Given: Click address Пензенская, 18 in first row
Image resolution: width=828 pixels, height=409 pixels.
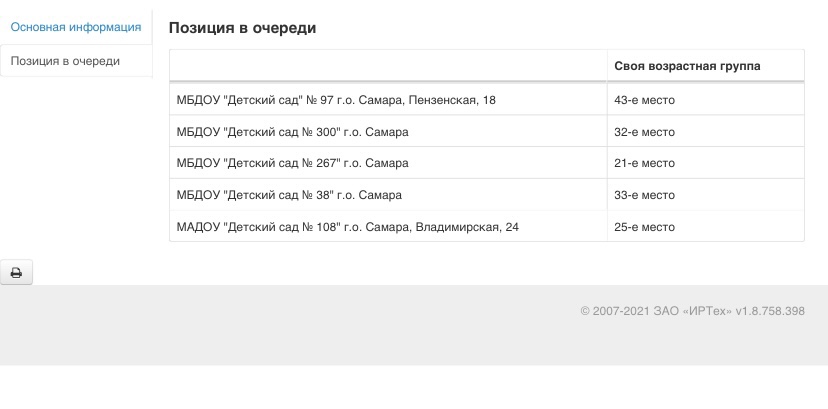Looking at the screenshot, I should tap(453, 100).
